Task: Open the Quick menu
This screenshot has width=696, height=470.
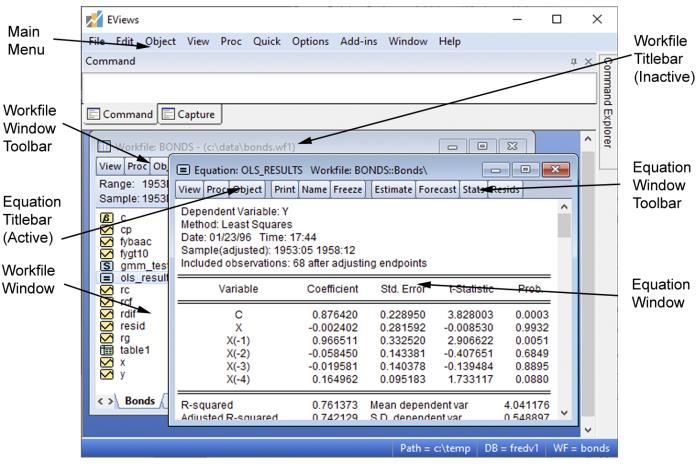Action: [x=267, y=41]
